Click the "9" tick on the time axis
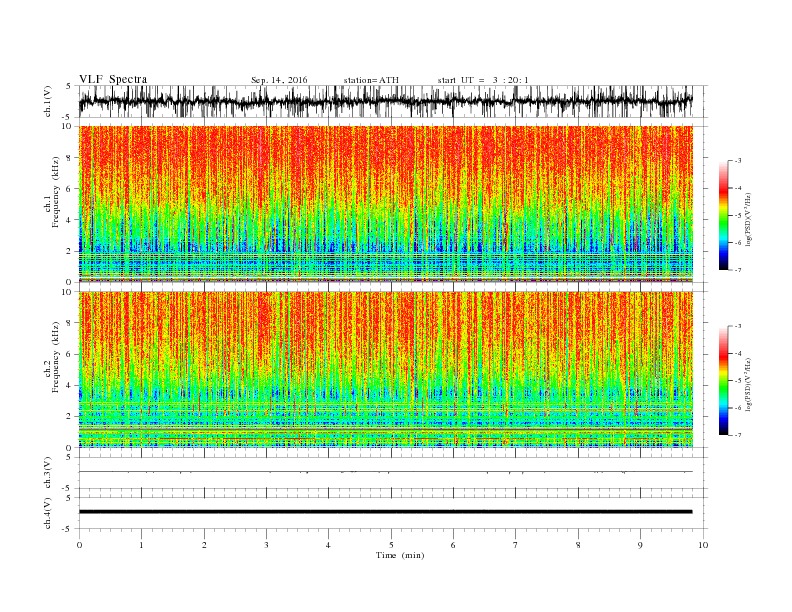This screenshot has height=612, width=792. [x=640, y=545]
